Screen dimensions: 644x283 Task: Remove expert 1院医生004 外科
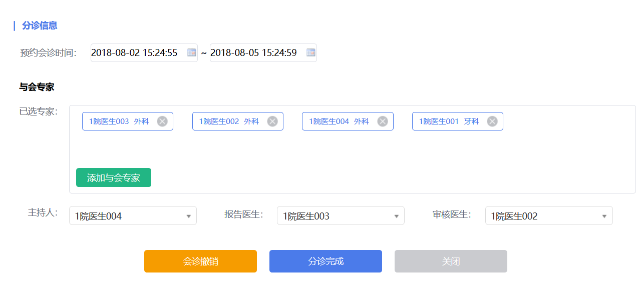pyautogui.click(x=383, y=121)
